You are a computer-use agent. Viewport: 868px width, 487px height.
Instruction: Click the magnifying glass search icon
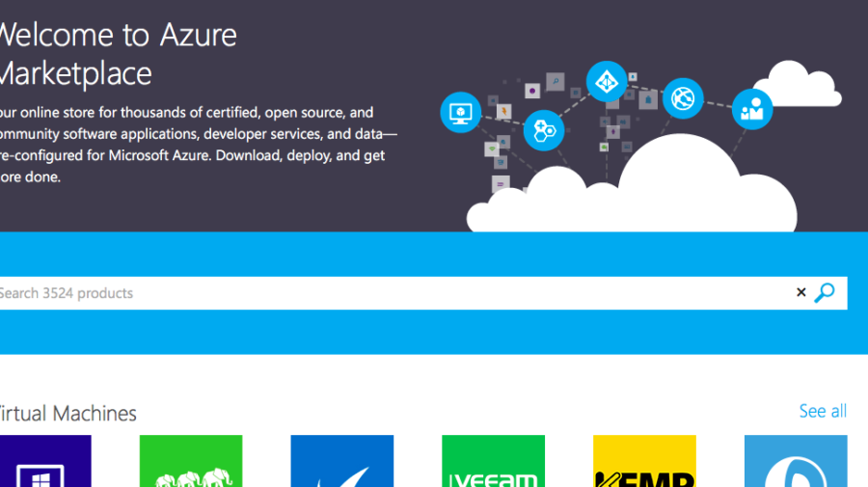coord(825,292)
